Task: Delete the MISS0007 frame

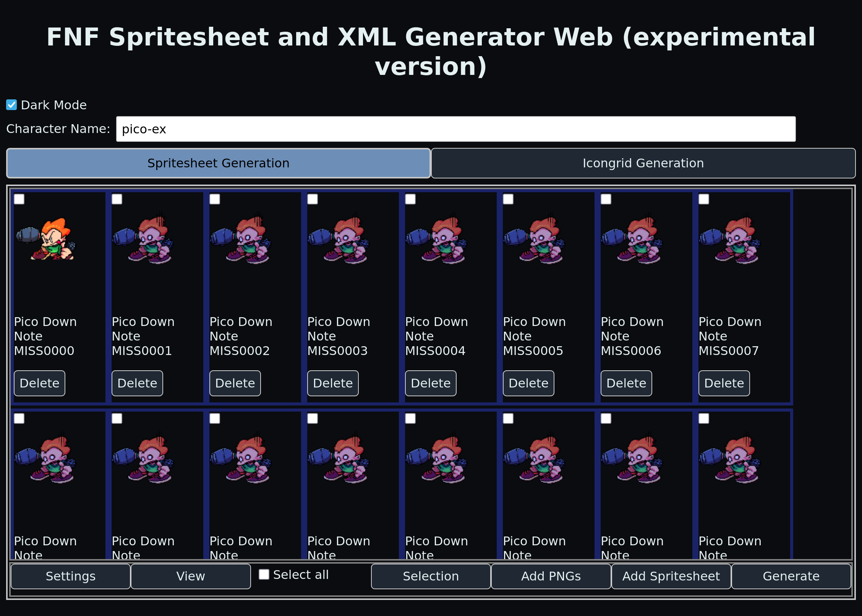Action: (x=724, y=383)
